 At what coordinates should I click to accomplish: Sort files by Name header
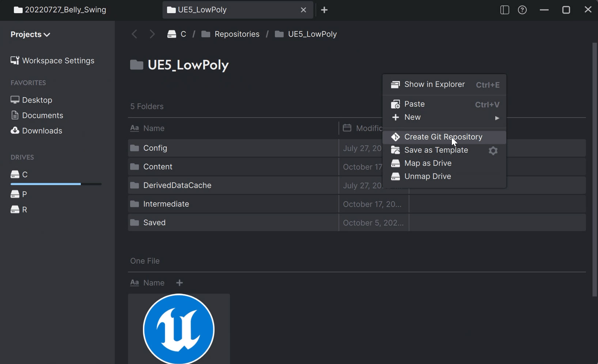(x=148, y=283)
